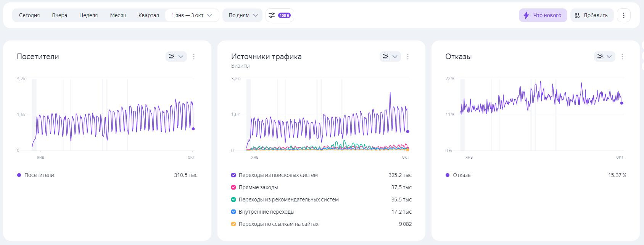Expand chart type chevron in Источники трафика widget
The height and width of the screenshot is (245, 644).
395,57
